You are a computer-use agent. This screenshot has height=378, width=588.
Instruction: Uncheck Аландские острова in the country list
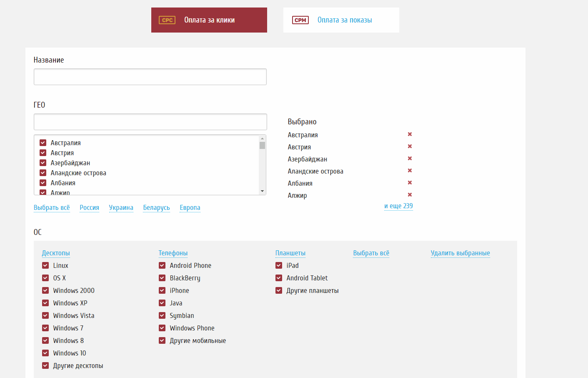pyautogui.click(x=43, y=173)
